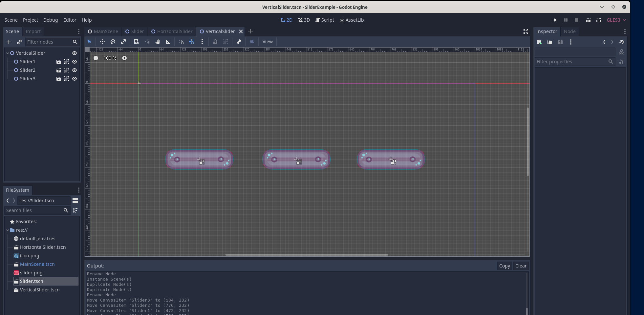This screenshot has height=315, width=644.
Task: Hide the Slider2 node
Action: pyautogui.click(x=75, y=70)
